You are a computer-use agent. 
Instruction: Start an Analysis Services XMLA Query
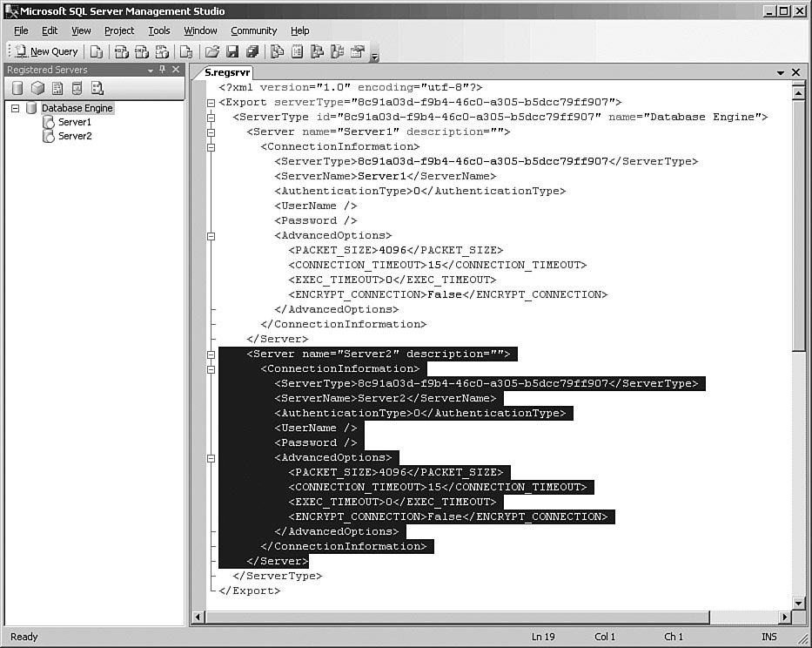pyautogui.click(x=162, y=51)
